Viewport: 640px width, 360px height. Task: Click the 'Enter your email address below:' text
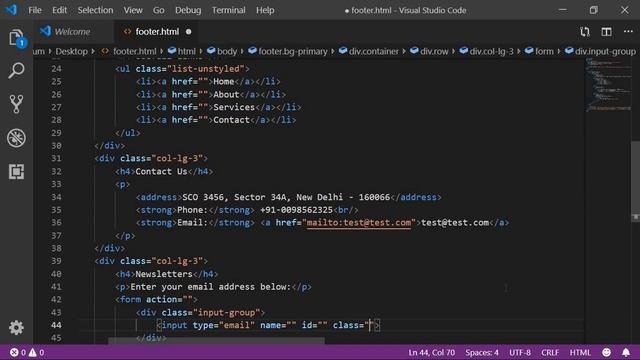click(x=211, y=287)
